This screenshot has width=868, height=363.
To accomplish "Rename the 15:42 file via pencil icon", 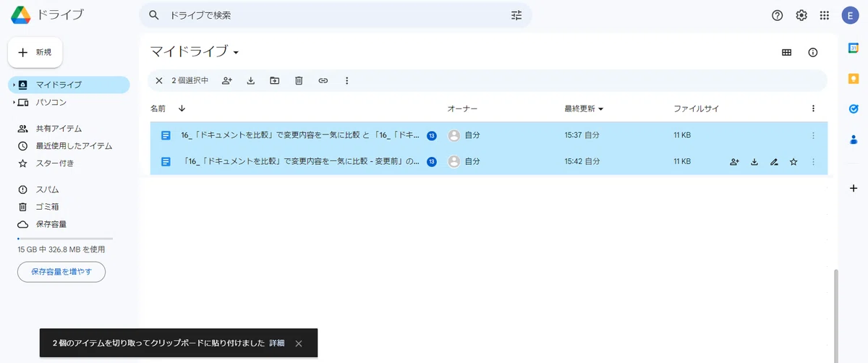I will (x=774, y=162).
